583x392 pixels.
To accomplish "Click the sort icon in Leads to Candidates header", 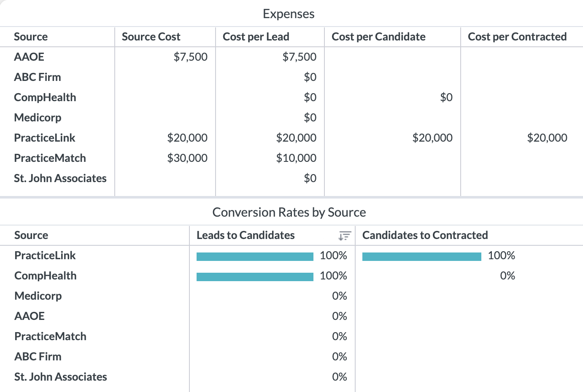I will point(345,236).
